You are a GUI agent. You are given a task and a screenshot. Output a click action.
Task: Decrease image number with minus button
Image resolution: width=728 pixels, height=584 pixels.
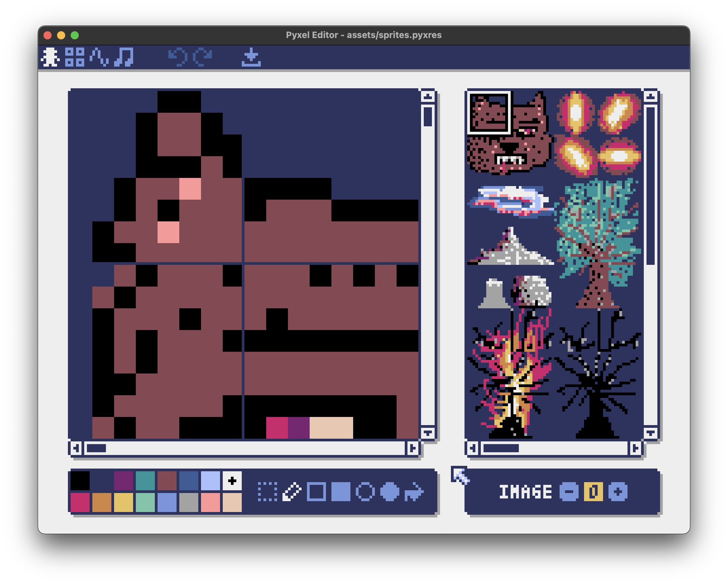569,492
